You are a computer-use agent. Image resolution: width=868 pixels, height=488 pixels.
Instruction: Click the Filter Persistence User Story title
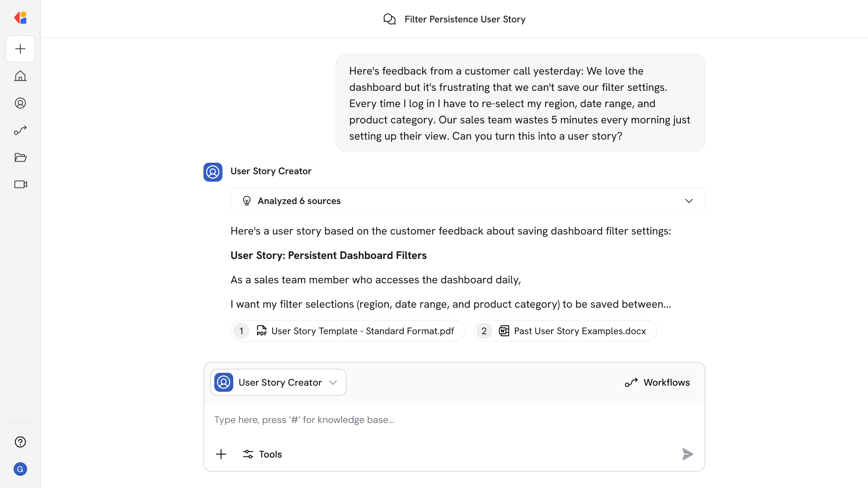(465, 19)
